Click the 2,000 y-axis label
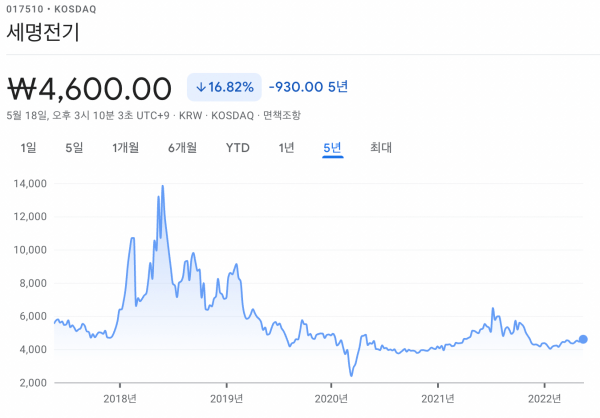This screenshot has width=600, height=418. (33, 383)
